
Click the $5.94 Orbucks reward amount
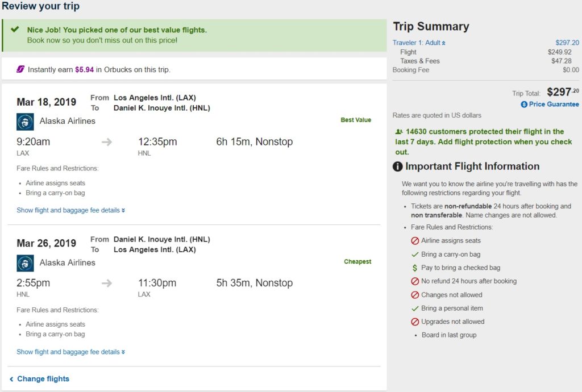click(84, 70)
